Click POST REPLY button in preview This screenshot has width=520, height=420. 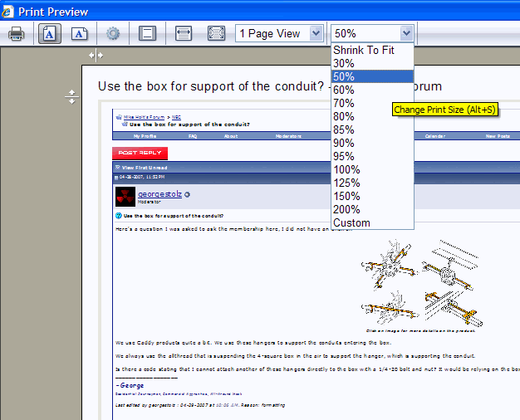click(140, 153)
